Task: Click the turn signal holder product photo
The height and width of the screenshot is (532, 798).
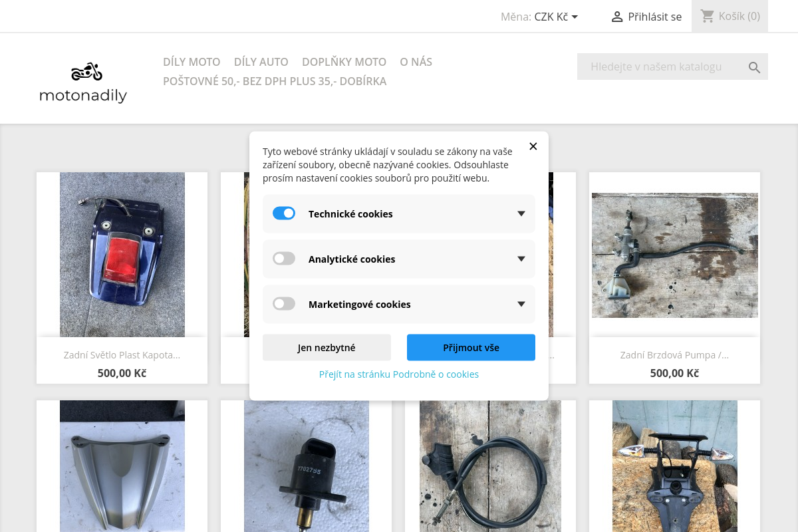Action: click(675, 466)
